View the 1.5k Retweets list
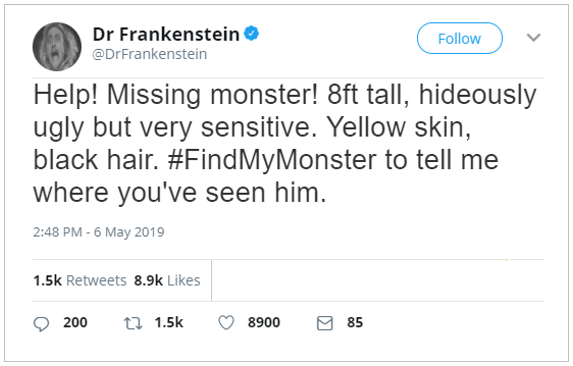Screen dimensions: 573x366 coord(80,281)
